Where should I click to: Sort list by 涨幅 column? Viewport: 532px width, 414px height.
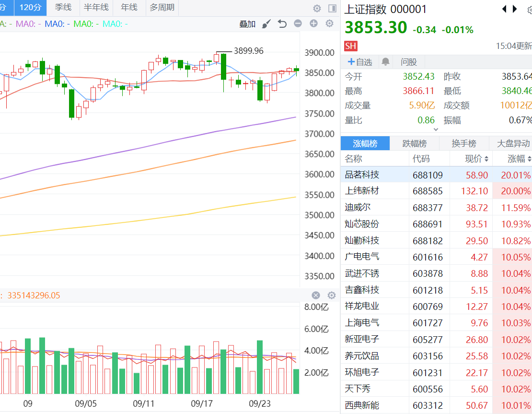[x=519, y=159]
